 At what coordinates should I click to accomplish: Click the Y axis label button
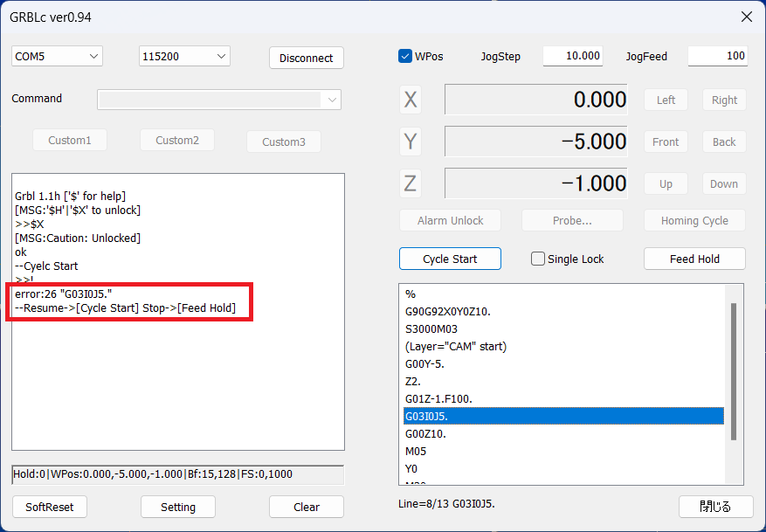pyautogui.click(x=411, y=142)
